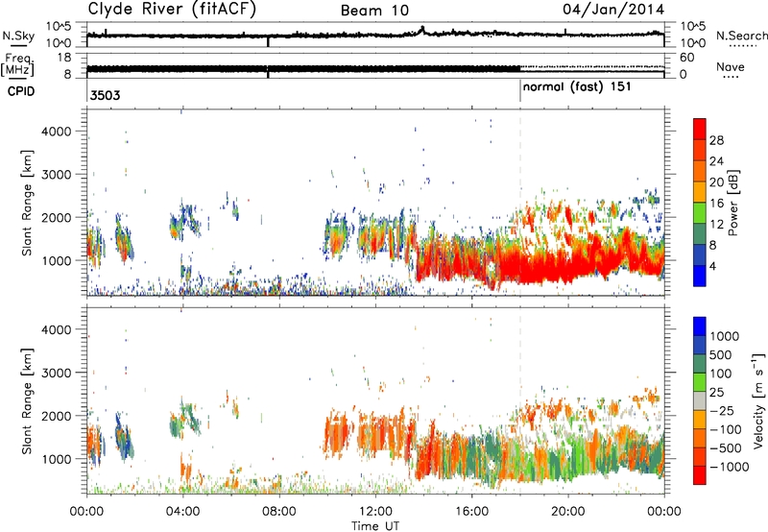768x532 pixels.
Task: Click the '1000' tick on the velocity colorbar
Action: point(724,336)
